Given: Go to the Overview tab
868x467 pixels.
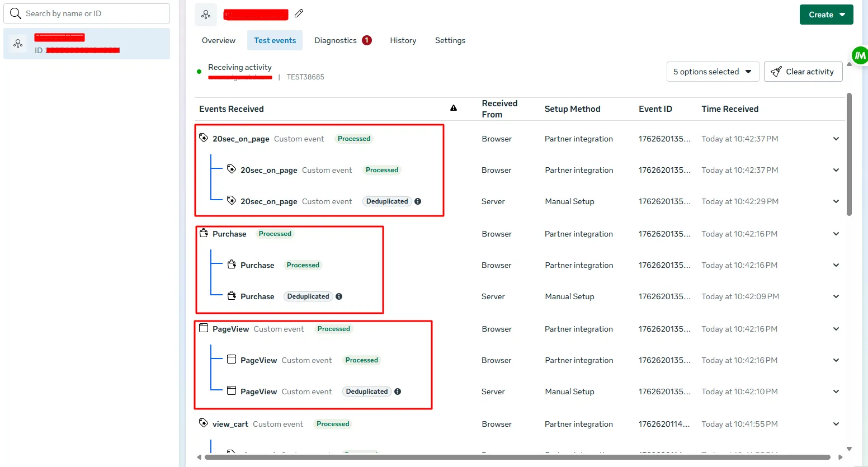Looking at the screenshot, I should tap(218, 40).
